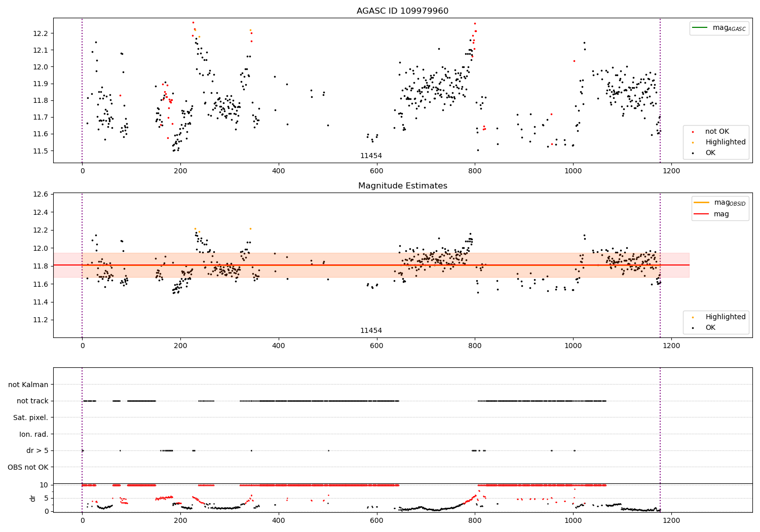Click the '200' x-tick label under the bottom plot
This screenshot has height=532, width=760.
[x=180, y=520]
